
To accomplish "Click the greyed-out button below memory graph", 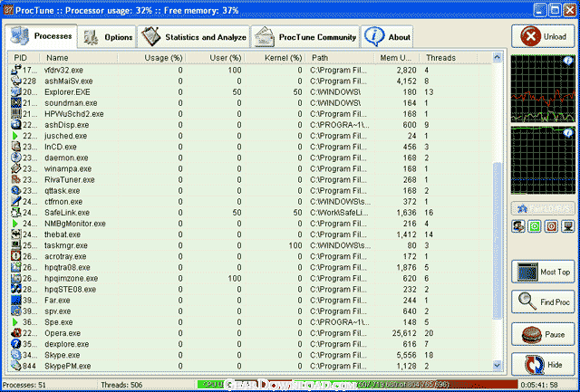I will (543, 208).
